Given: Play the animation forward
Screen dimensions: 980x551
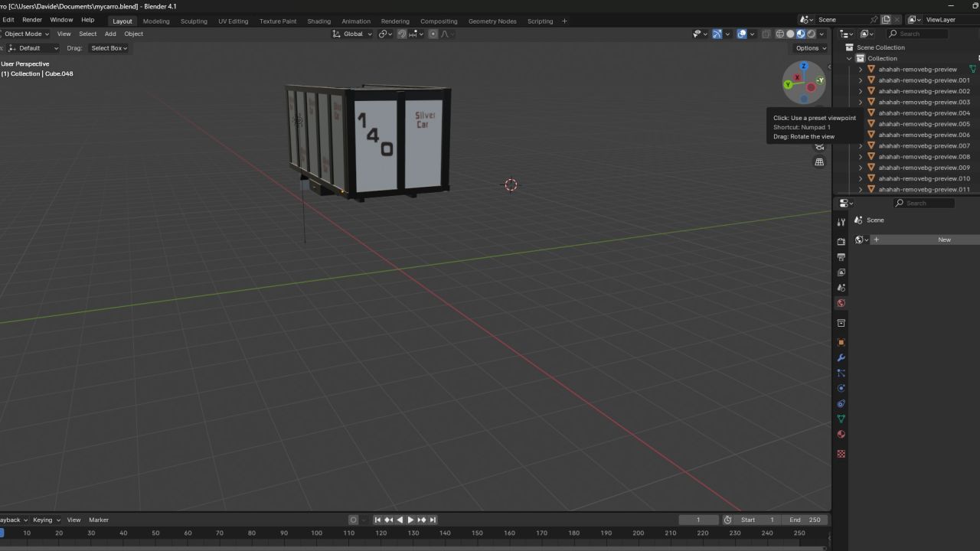Looking at the screenshot, I should point(410,520).
